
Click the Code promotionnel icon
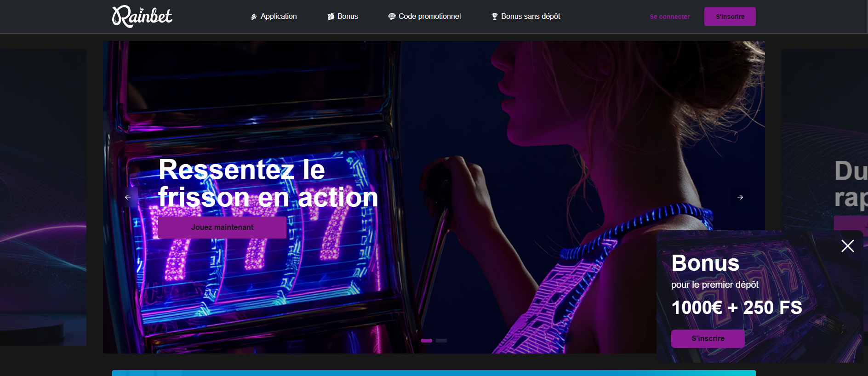click(x=392, y=17)
